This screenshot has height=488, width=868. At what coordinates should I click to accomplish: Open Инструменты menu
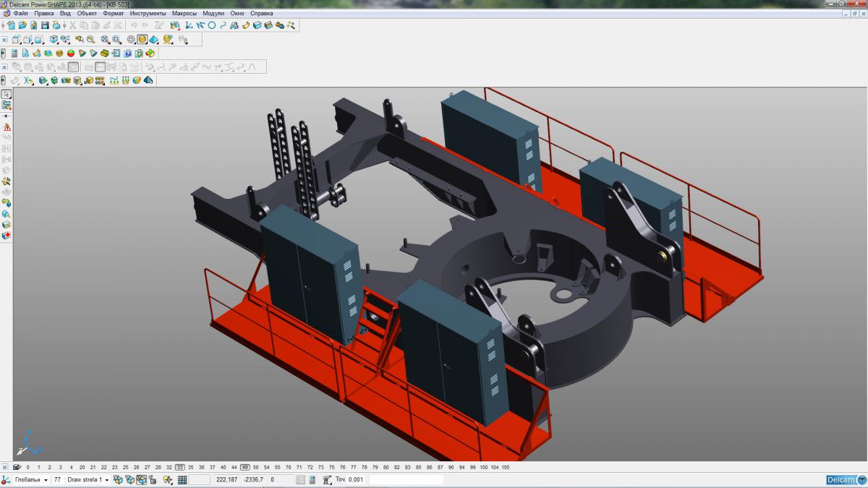(148, 13)
